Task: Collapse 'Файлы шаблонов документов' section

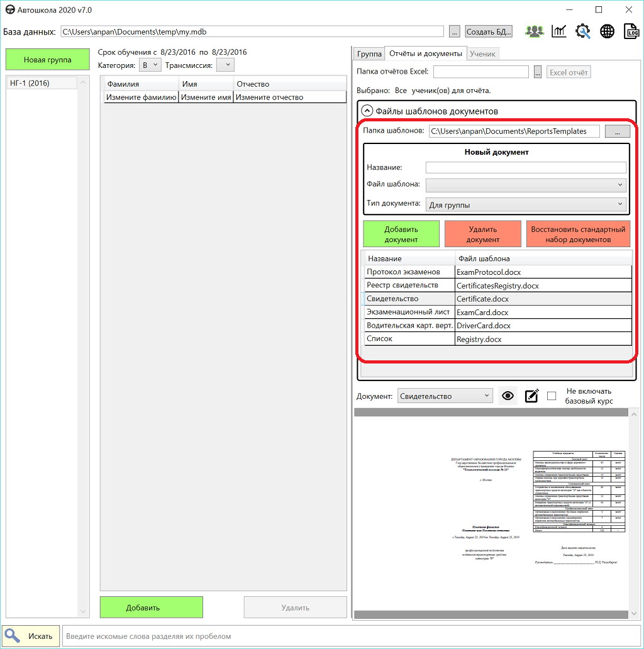Action: 367,111
